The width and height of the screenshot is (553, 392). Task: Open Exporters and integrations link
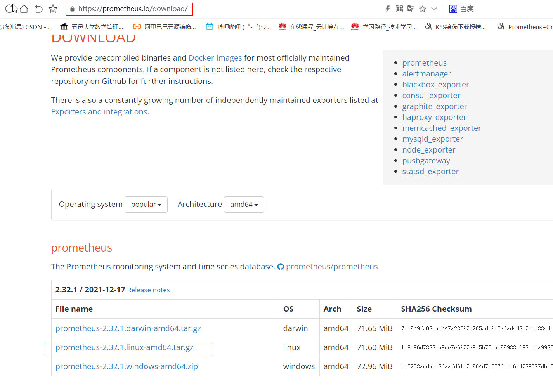click(99, 112)
